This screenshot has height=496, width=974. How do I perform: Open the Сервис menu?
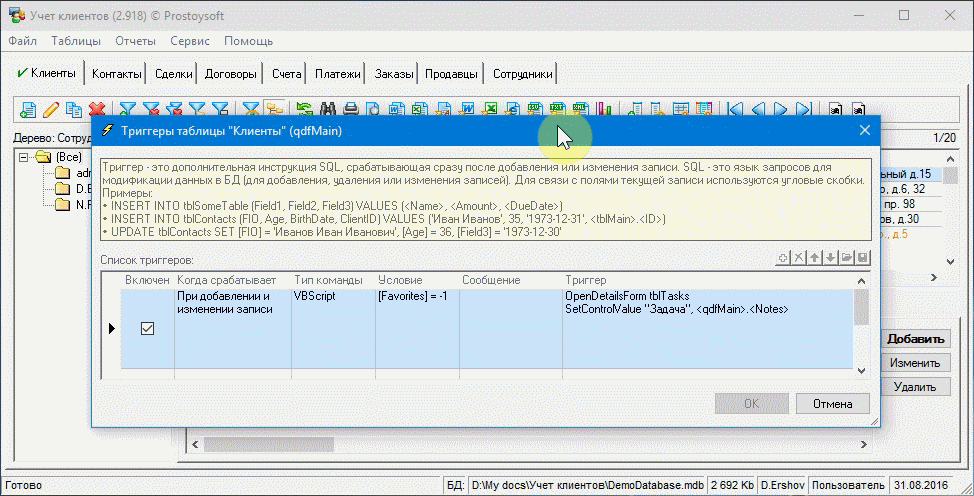click(190, 41)
